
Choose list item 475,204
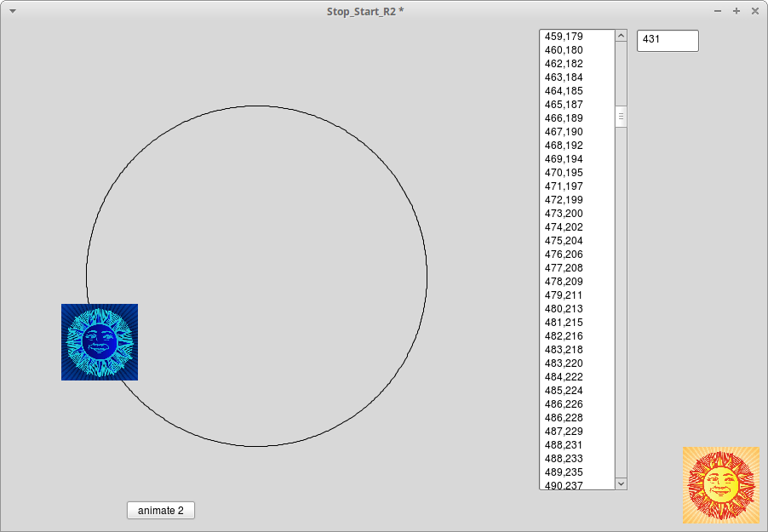(564, 241)
